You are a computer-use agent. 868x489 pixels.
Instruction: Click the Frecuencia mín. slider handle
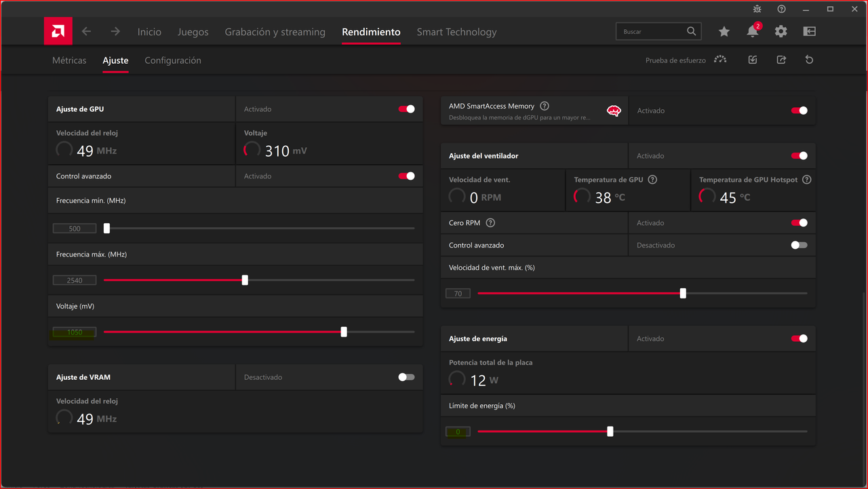106,229
